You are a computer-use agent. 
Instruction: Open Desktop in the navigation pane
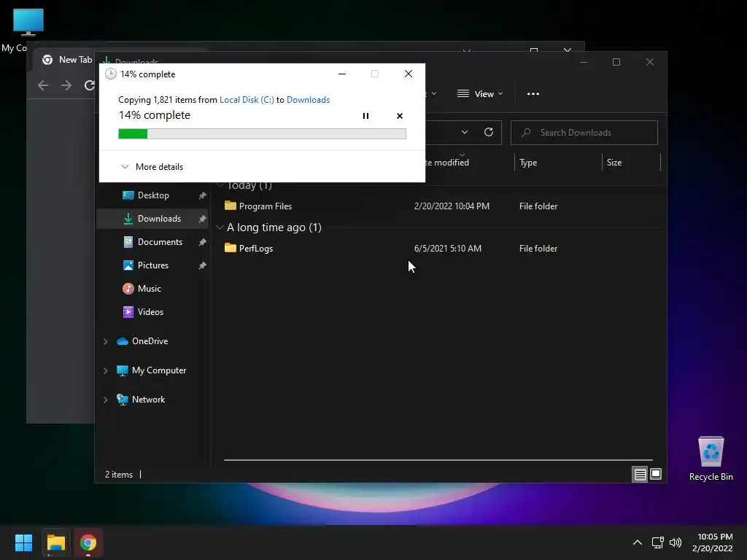152,195
